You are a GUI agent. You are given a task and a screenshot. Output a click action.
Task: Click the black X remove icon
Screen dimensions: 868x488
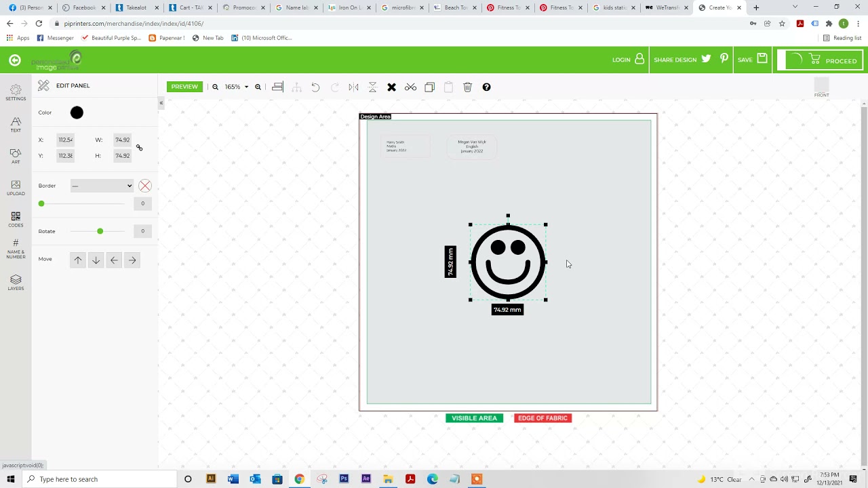pos(391,87)
